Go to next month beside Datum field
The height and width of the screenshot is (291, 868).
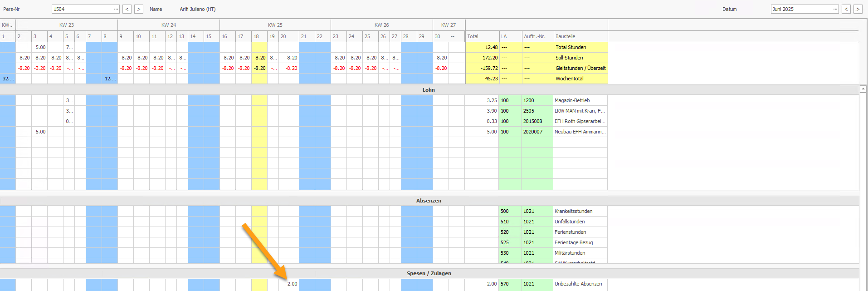point(858,9)
